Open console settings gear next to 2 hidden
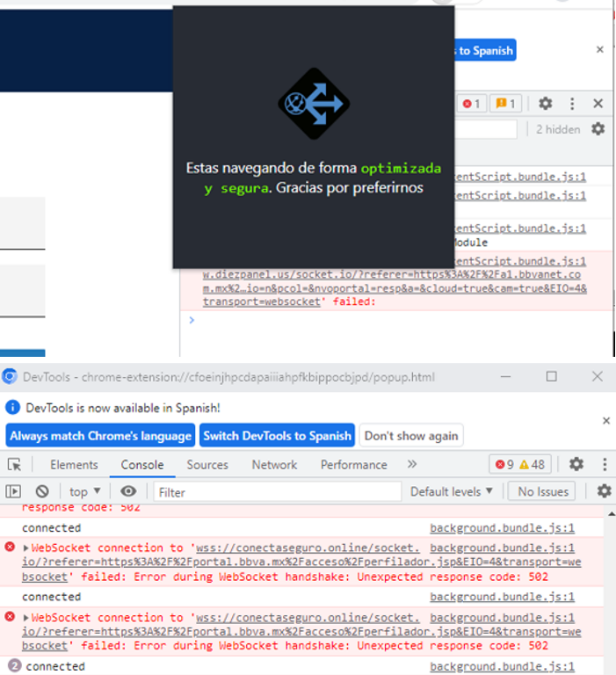The image size is (616, 675). point(598,128)
